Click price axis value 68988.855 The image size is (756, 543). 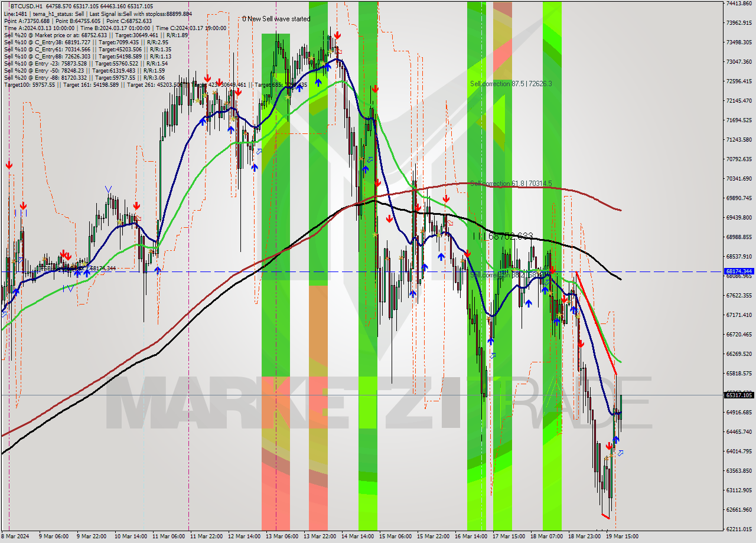738,237
